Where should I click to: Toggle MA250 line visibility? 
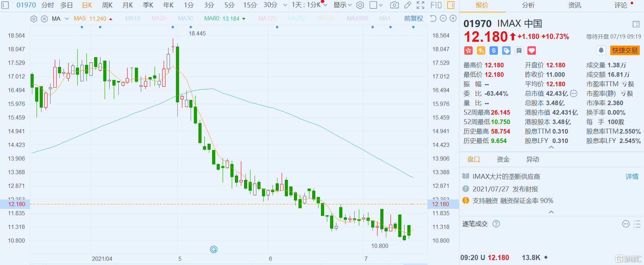click(x=297, y=18)
